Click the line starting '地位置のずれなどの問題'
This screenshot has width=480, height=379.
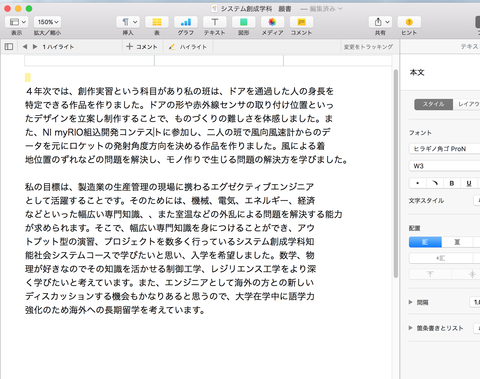click(187, 160)
